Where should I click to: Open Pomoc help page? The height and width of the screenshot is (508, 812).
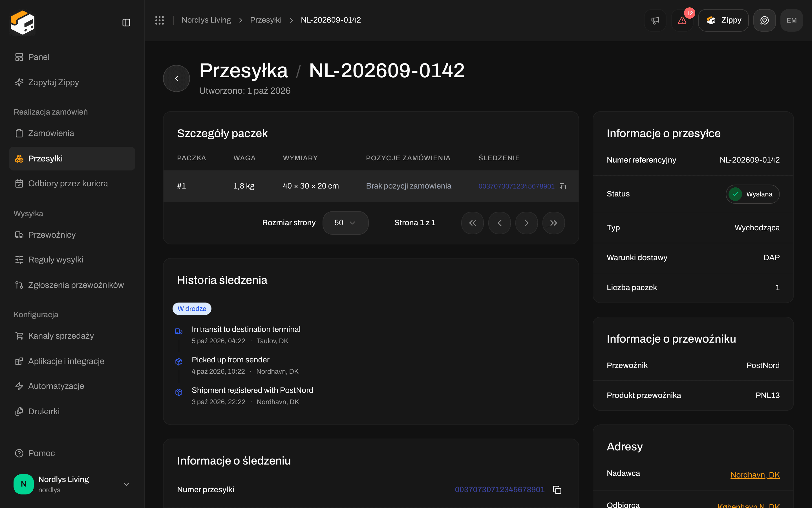point(72,453)
